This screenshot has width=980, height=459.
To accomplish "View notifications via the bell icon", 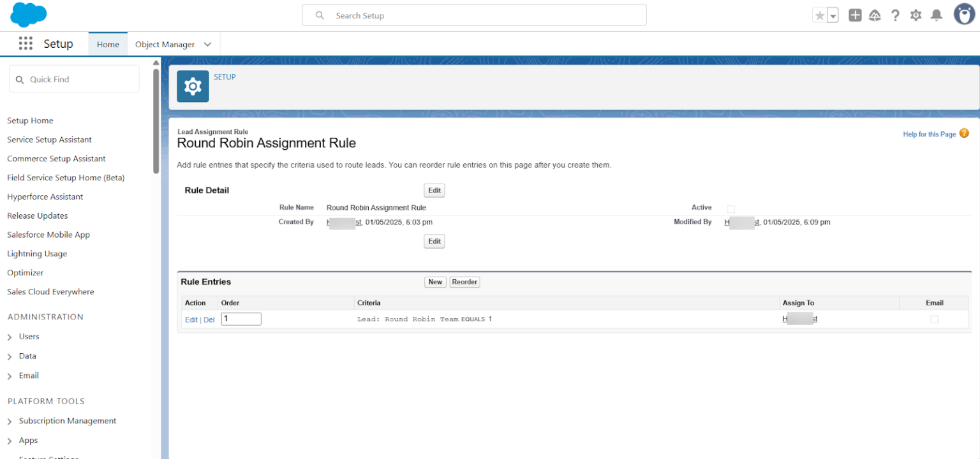I will 936,15.
